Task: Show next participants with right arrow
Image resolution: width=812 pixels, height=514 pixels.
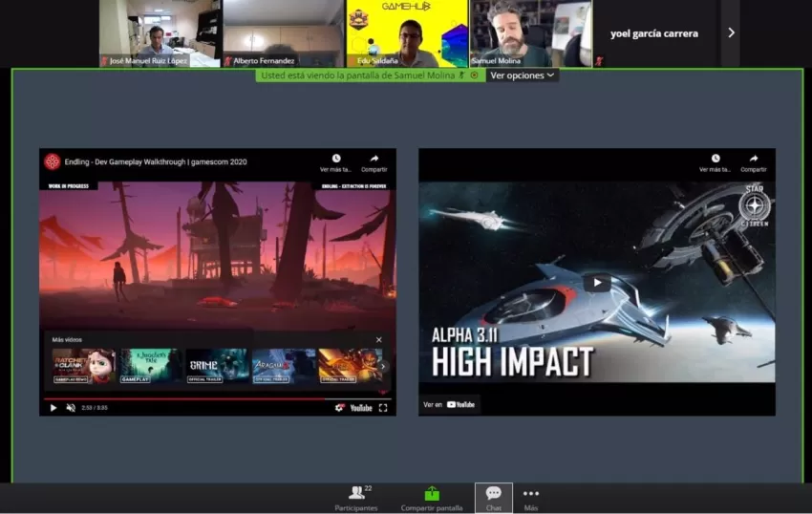Action: coord(731,32)
